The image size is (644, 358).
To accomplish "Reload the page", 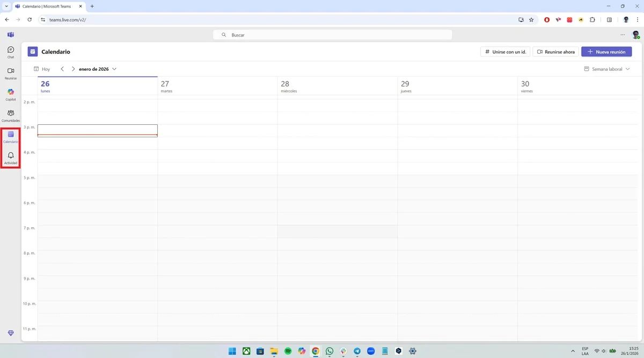I will [x=30, y=20].
